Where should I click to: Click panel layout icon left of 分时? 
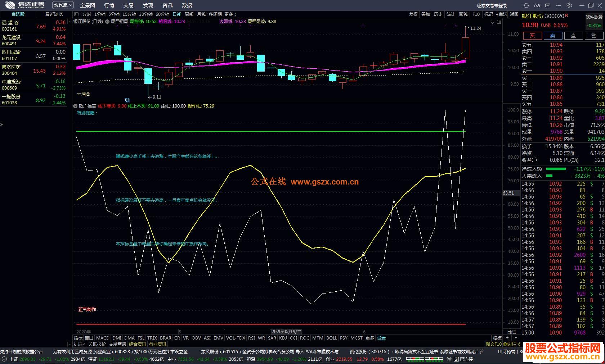tap(76, 14)
